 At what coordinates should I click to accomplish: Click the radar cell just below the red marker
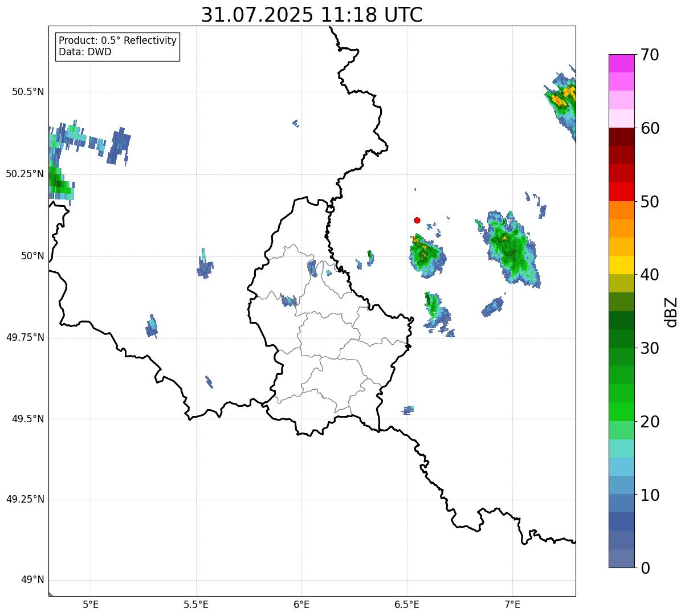click(426, 255)
